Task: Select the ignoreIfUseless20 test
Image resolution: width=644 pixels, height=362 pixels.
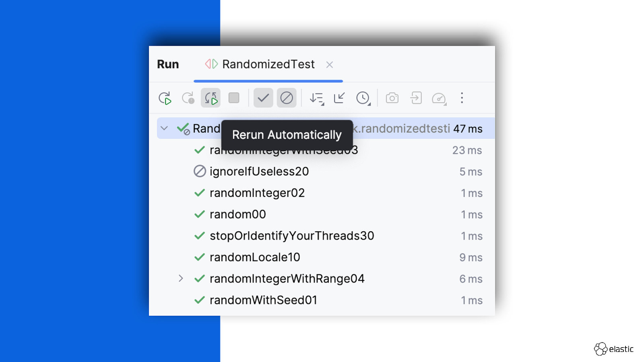Action: point(259,172)
